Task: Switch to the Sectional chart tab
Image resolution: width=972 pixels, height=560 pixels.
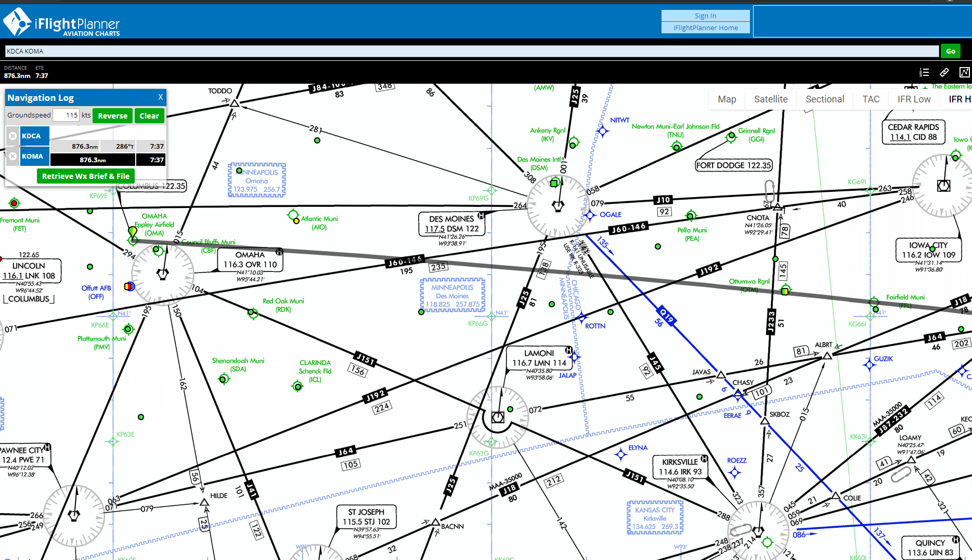Action: click(x=825, y=99)
